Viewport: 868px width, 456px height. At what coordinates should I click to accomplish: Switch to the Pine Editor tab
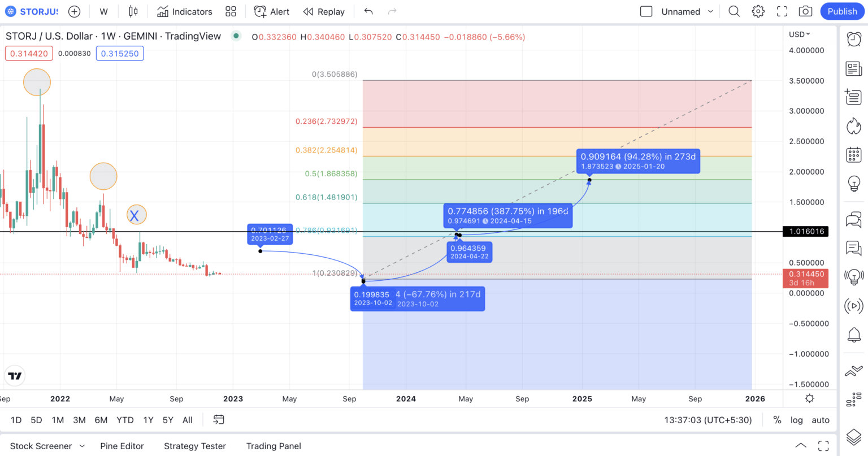(122, 446)
